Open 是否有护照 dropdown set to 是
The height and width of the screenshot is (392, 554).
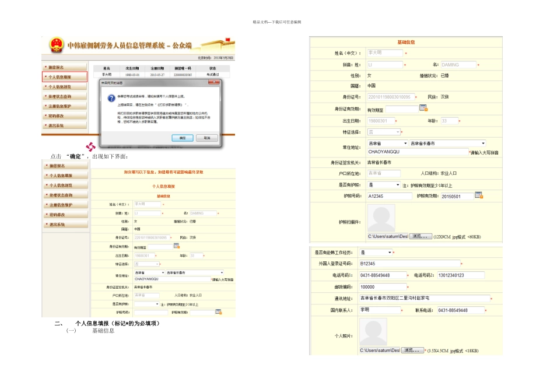pos(384,185)
